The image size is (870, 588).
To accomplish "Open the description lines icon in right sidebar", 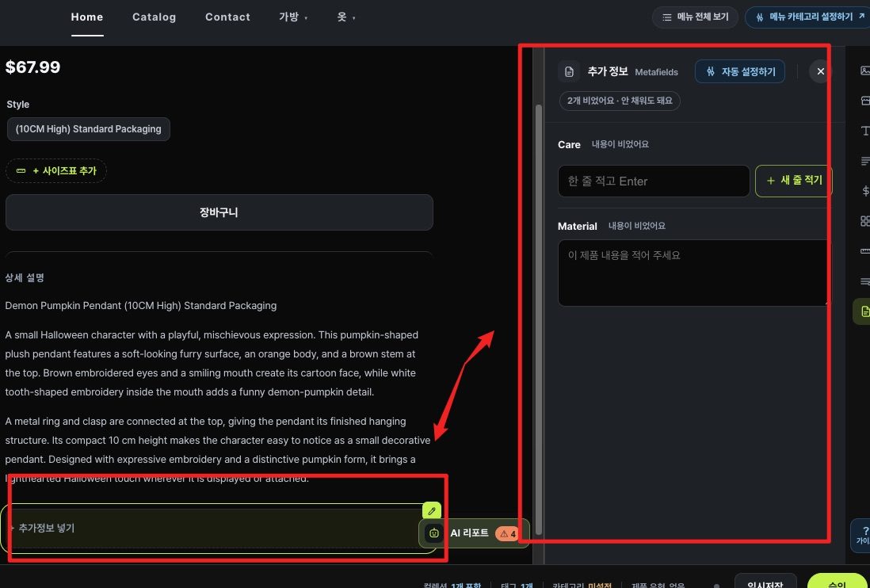I will point(864,161).
